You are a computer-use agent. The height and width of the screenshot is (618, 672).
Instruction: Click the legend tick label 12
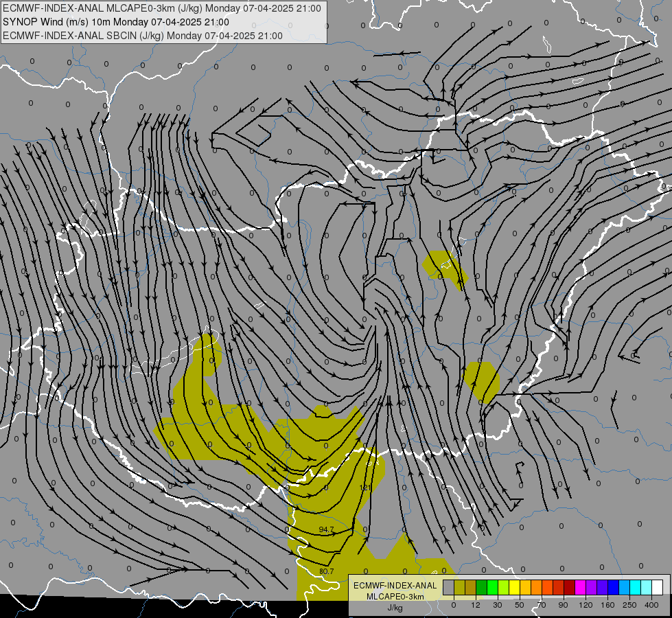coord(476,605)
